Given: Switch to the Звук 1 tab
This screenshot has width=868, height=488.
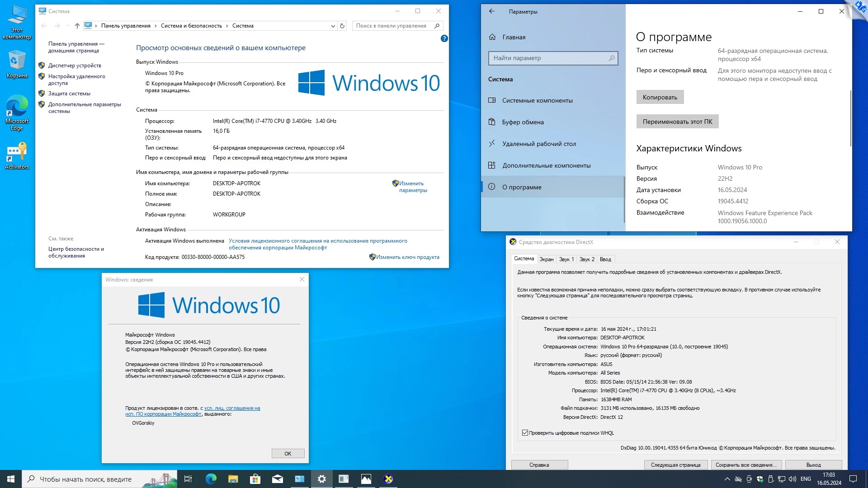Looking at the screenshot, I should (x=566, y=259).
